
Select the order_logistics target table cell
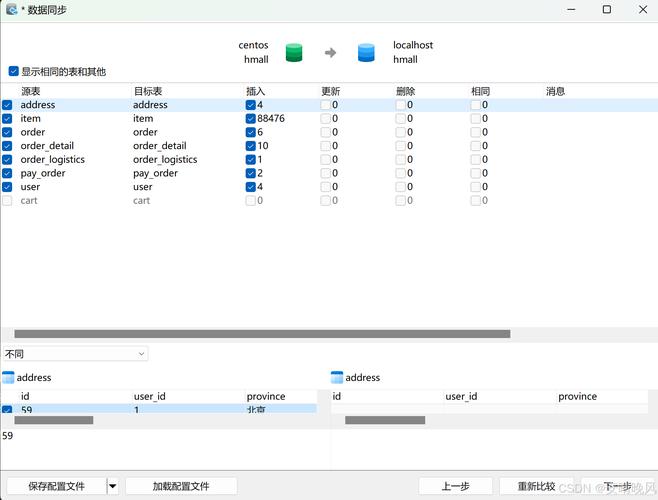pos(165,160)
